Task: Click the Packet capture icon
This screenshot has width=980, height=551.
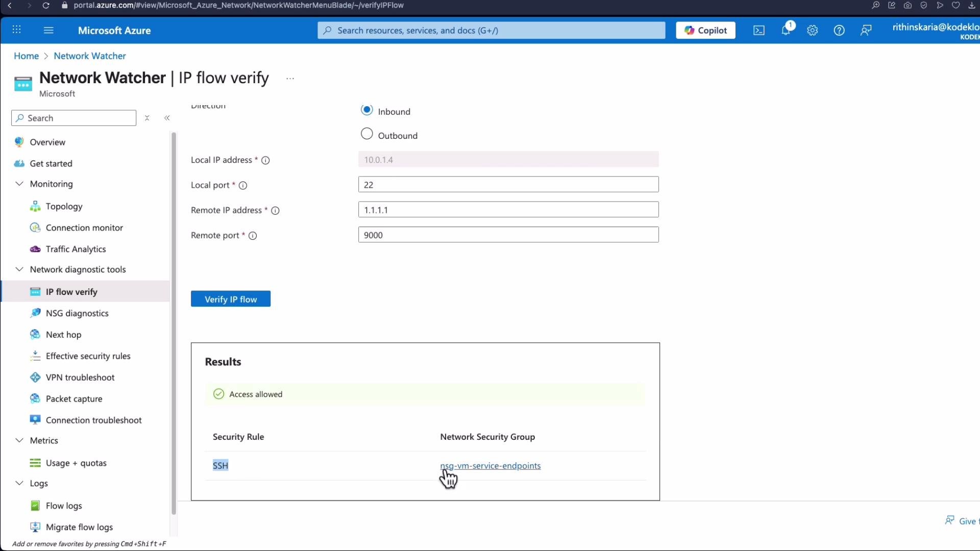Action: [x=35, y=398]
